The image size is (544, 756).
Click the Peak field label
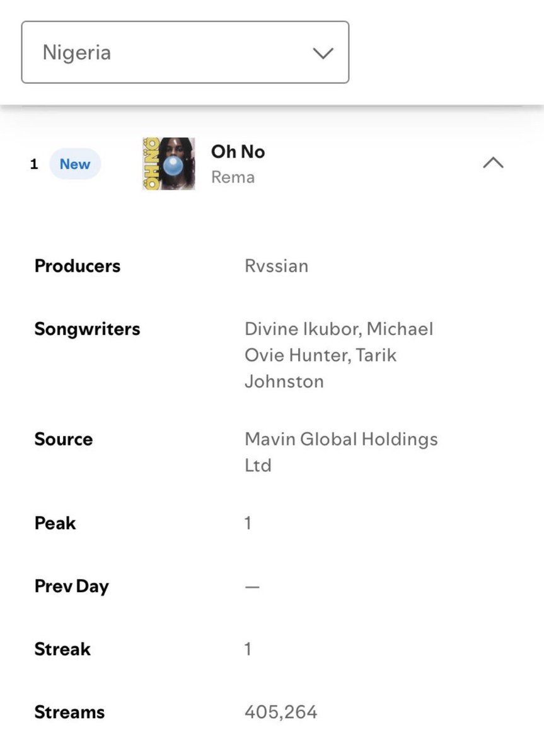click(x=55, y=523)
